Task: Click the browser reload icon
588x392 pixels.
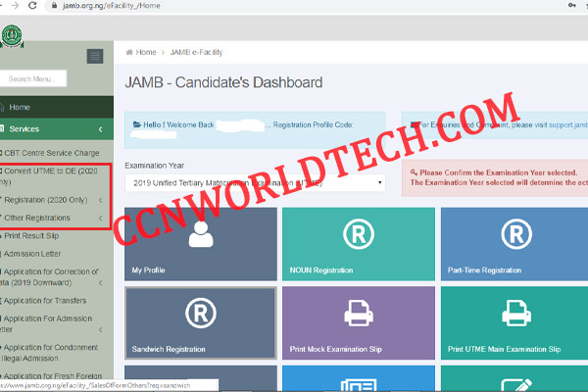Action: (32, 5)
